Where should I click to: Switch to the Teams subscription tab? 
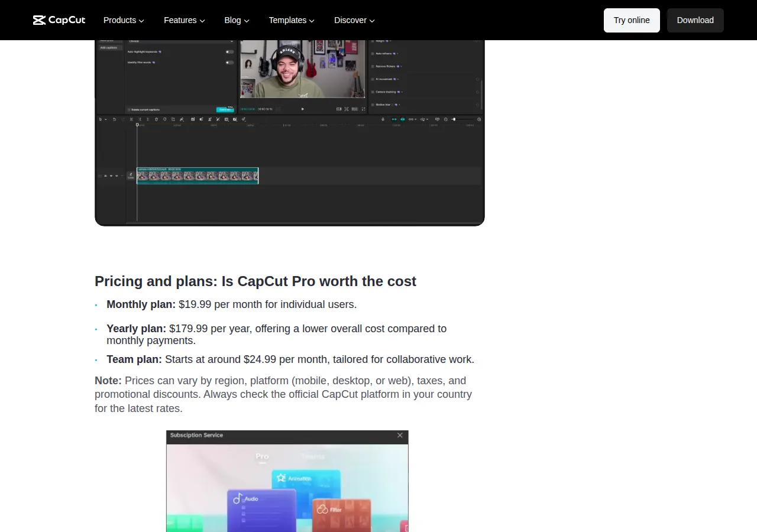313,456
